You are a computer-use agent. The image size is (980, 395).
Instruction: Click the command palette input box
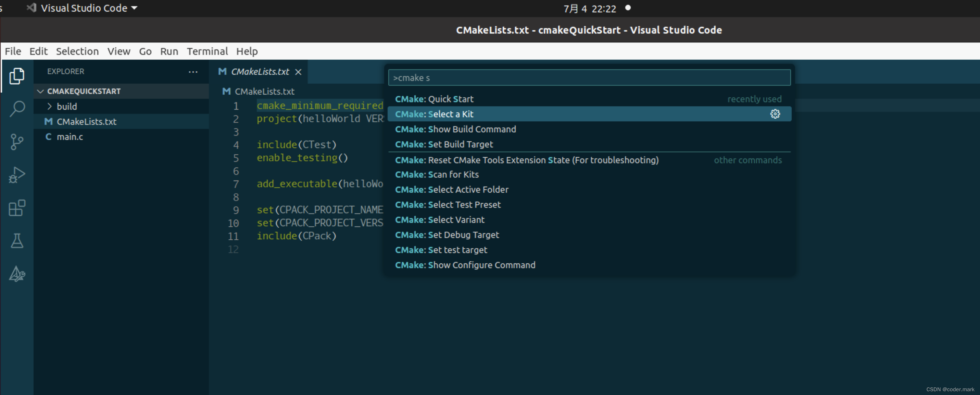(x=589, y=78)
